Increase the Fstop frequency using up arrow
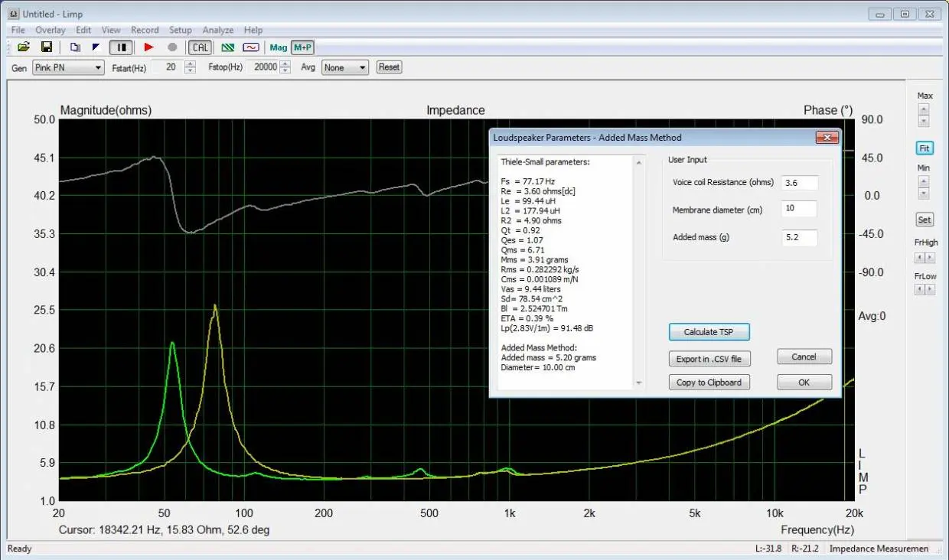The height and width of the screenshot is (560, 949). click(285, 64)
